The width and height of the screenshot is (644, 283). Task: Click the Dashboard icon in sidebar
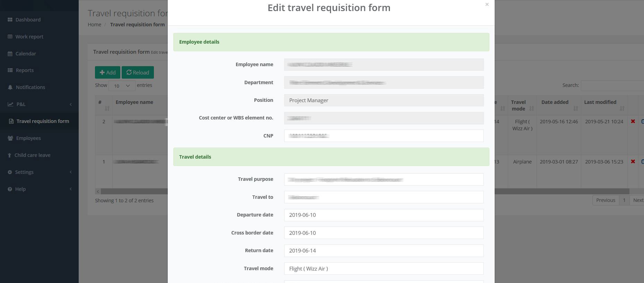(x=10, y=20)
